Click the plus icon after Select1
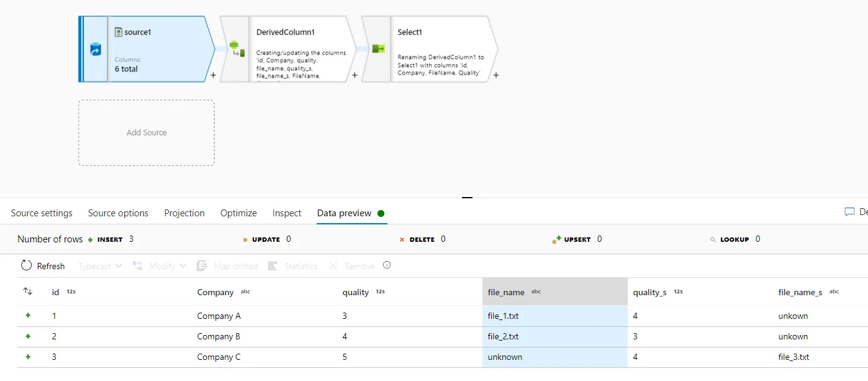The image size is (868, 381). tap(496, 75)
